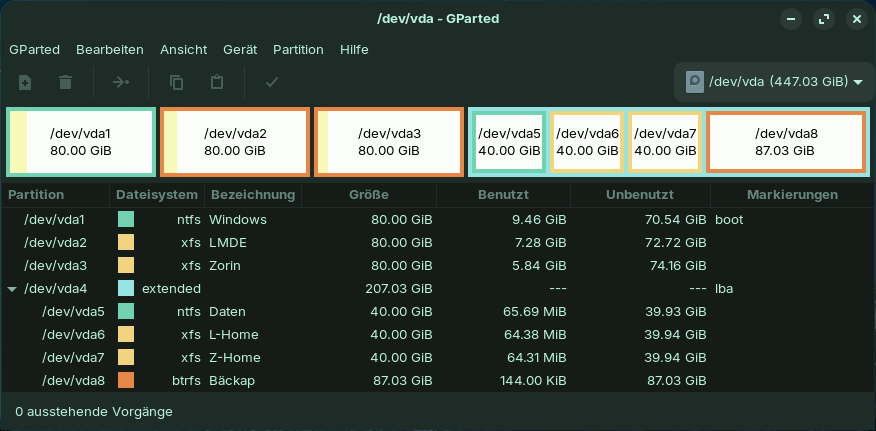Click the 'lba' flag cell
The width and height of the screenshot is (876, 431).
click(724, 288)
